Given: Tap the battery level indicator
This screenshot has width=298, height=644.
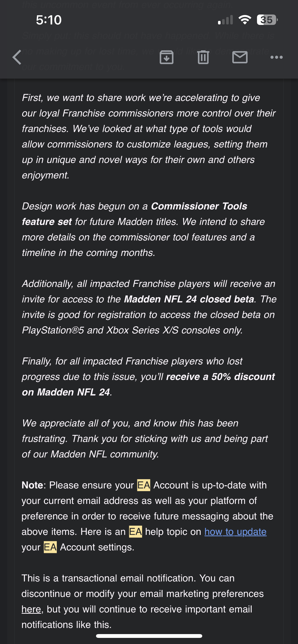Looking at the screenshot, I should coord(267,20).
